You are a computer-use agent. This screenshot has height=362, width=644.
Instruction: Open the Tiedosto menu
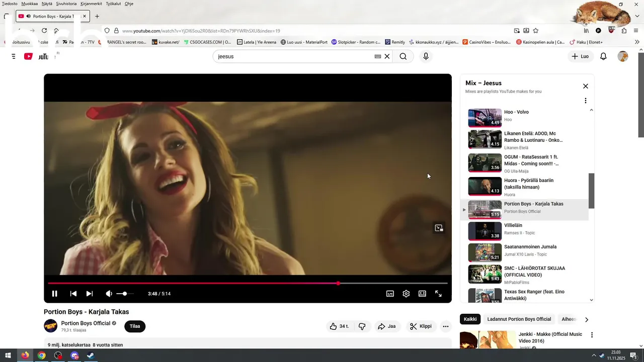10,4
